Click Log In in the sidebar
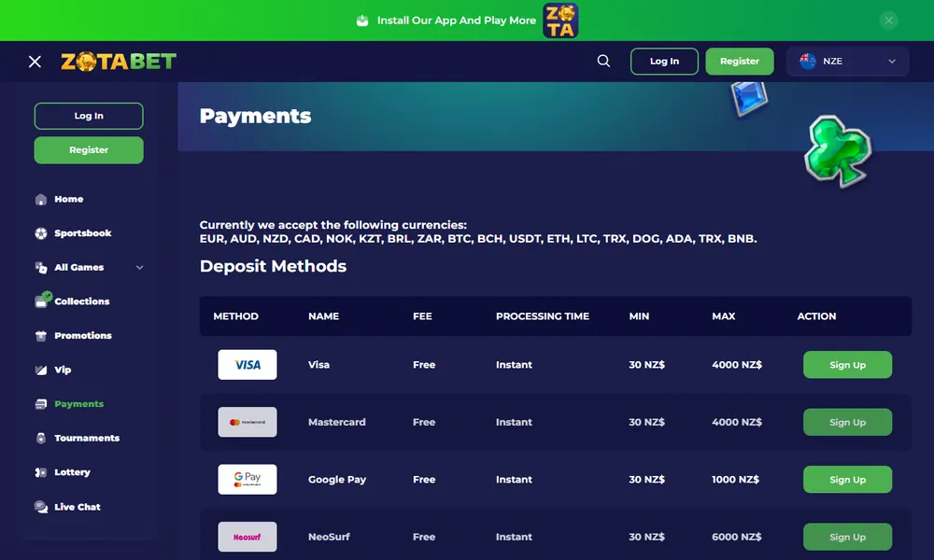934x560 pixels. 89,116
